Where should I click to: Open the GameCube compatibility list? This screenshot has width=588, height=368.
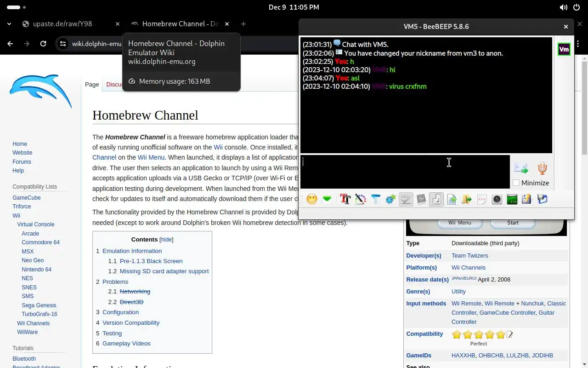pos(27,198)
